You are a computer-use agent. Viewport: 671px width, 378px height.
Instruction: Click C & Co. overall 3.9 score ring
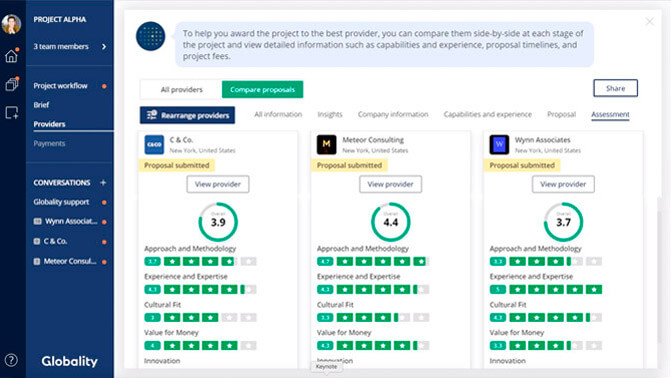[x=218, y=222]
